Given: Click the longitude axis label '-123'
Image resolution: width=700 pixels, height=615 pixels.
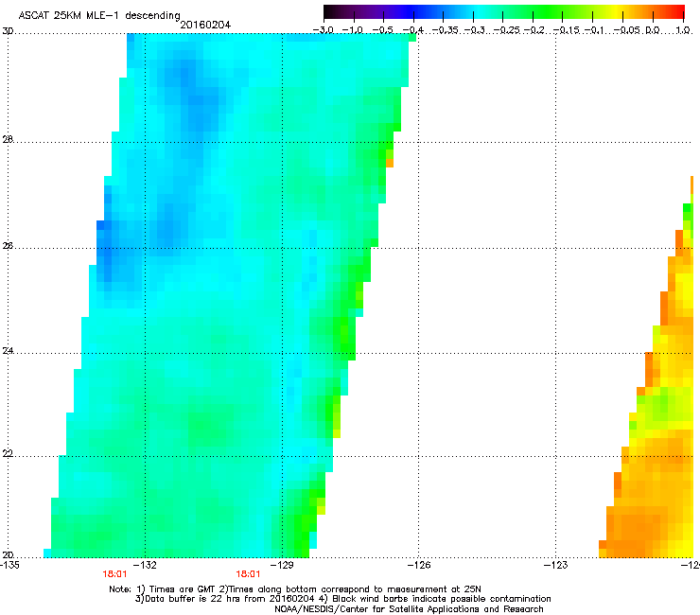Looking at the screenshot, I should [558, 565].
